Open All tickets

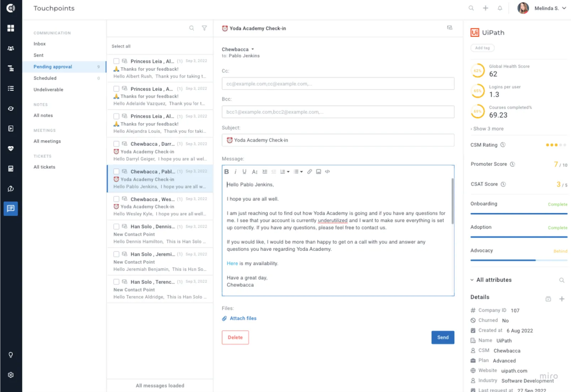click(44, 167)
